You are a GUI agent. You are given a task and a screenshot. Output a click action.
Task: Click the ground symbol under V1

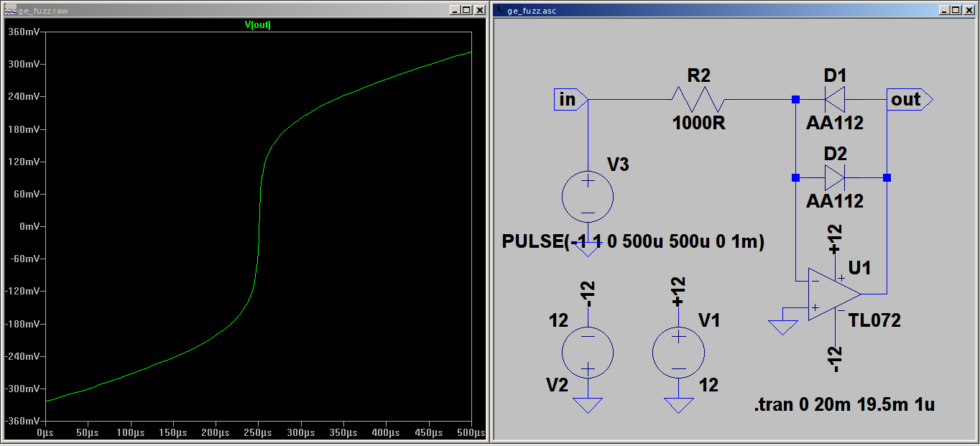679,405
